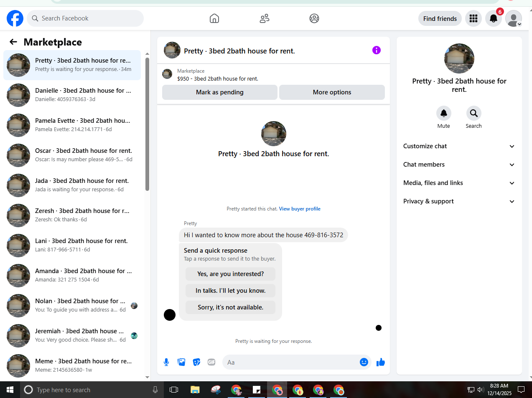Open Task View in the taskbar
Screen dimensions: 532x398
point(174,390)
